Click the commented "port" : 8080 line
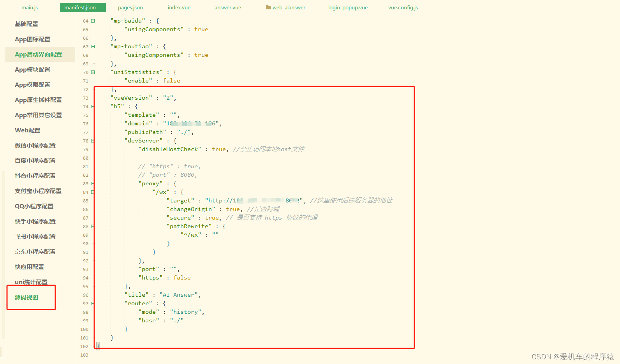The image size is (620, 364). point(167,175)
